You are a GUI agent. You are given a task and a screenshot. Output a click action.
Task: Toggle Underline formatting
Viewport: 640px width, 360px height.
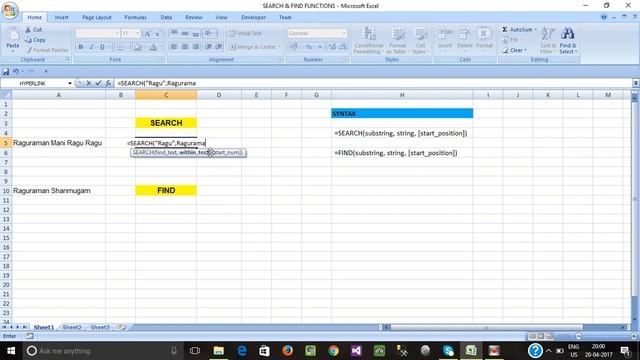click(102, 47)
